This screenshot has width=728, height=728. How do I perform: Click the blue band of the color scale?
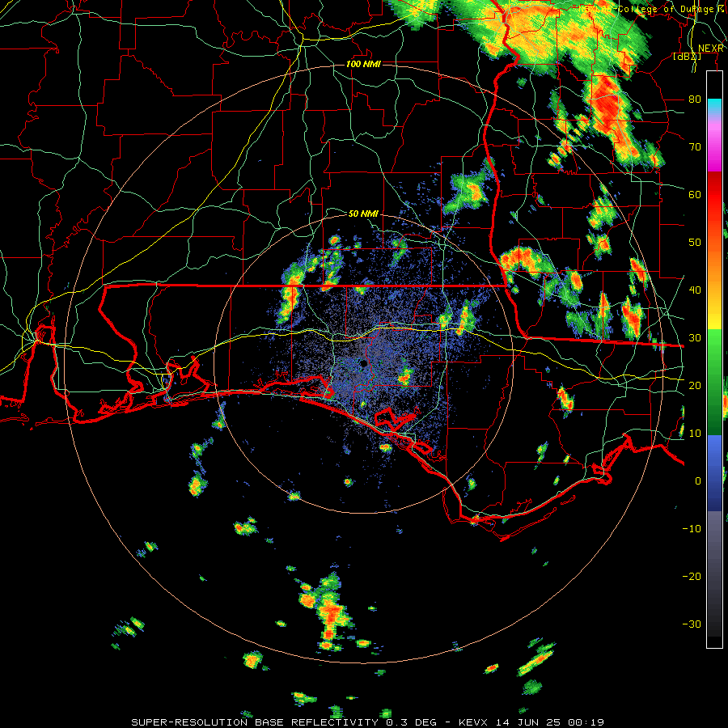pos(714,473)
